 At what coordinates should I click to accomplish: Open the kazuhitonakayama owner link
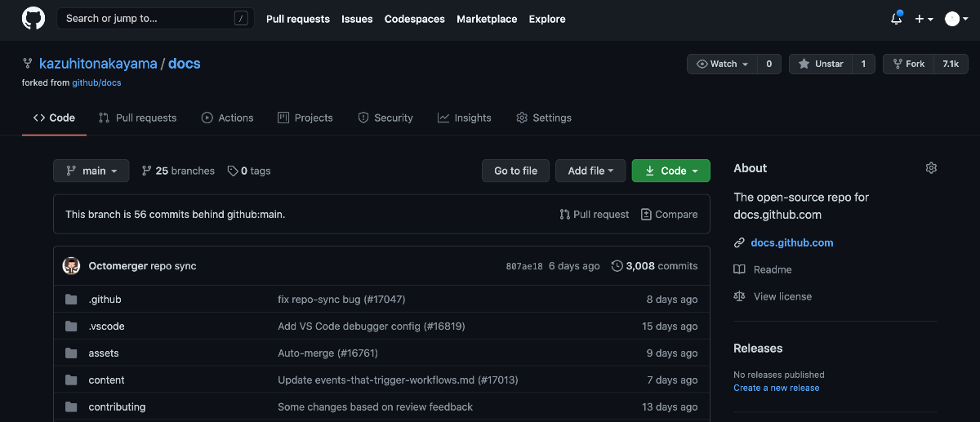point(98,64)
